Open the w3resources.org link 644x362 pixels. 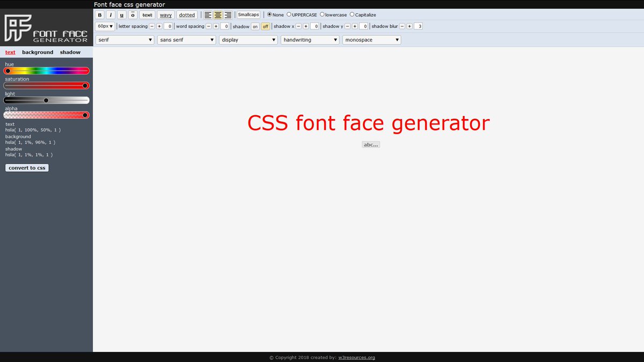pos(356,357)
